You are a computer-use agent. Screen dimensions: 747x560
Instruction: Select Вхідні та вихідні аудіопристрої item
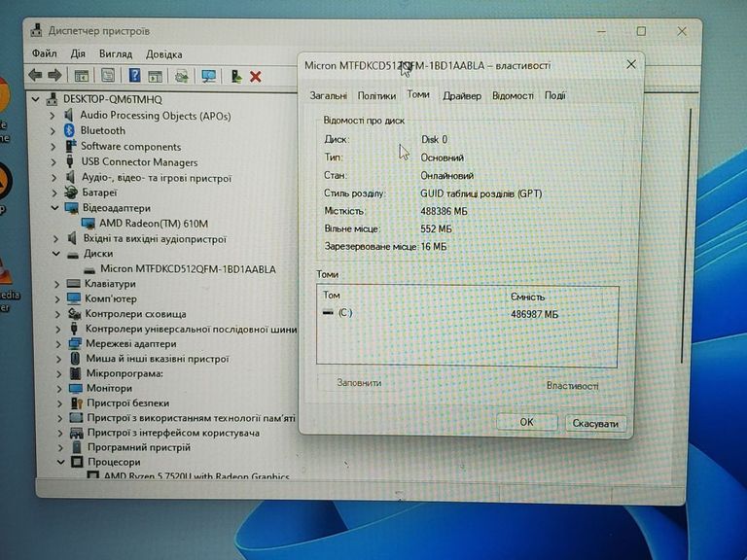click(155, 238)
